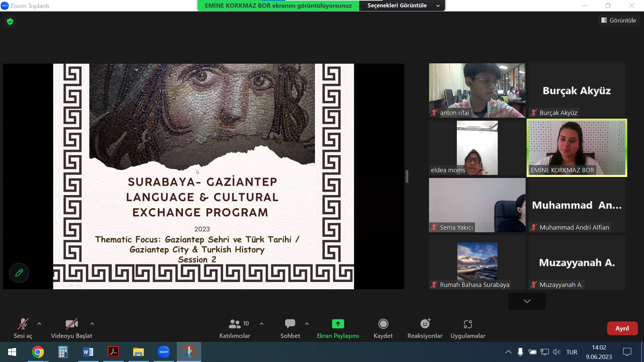Unmute microphone with Sesi aç
Image resolution: width=644 pixels, height=362 pixels.
[23, 328]
